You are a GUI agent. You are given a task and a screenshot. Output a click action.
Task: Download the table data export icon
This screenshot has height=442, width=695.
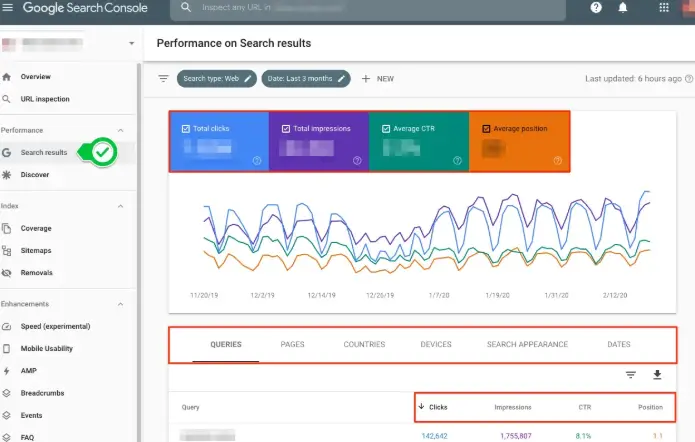click(657, 375)
